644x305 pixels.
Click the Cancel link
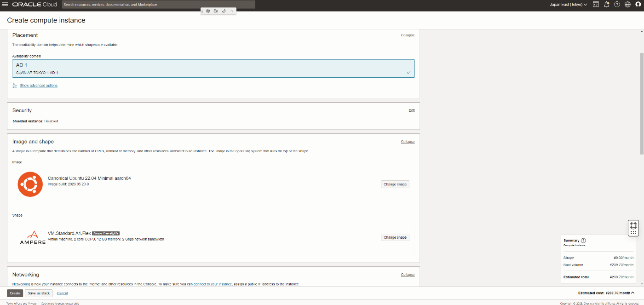coord(62,293)
